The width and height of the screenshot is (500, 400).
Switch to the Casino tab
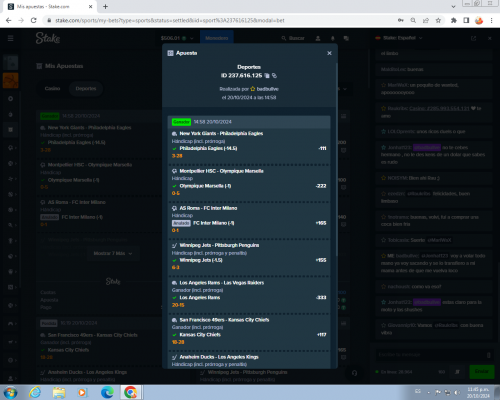pyautogui.click(x=52, y=89)
